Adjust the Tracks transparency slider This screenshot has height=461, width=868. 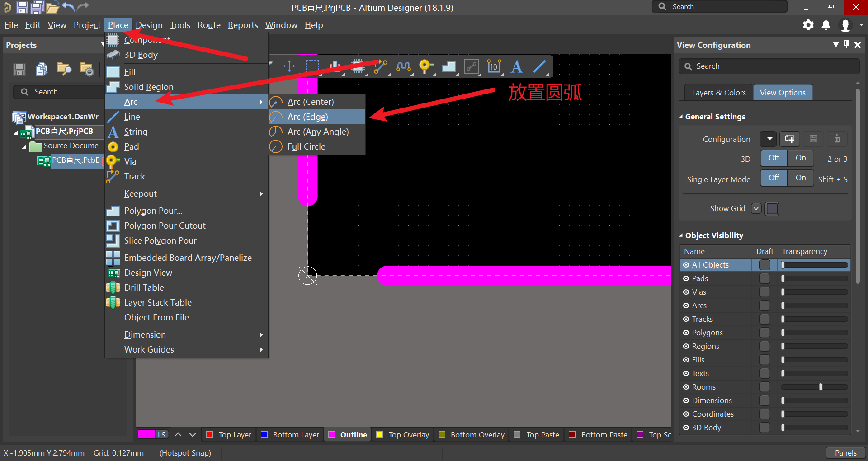click(x=813, y=319)
